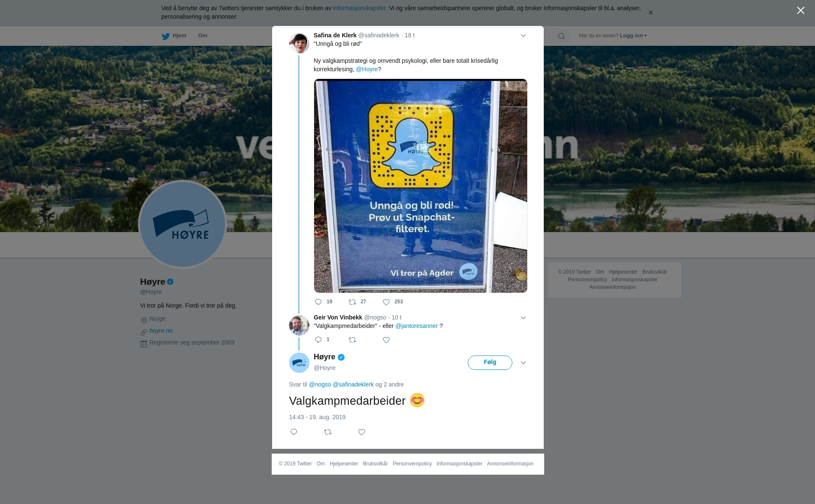Like Safina de Klerk's tweet with 253 likes
The width and height of the screenshot is (815, 504).
(386, 302)
